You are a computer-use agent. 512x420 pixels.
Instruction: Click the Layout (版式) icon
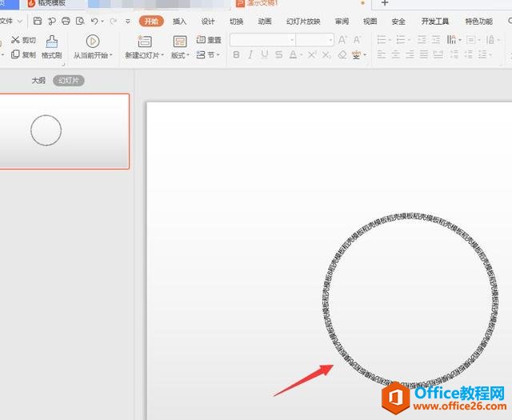tap(180, 42)
